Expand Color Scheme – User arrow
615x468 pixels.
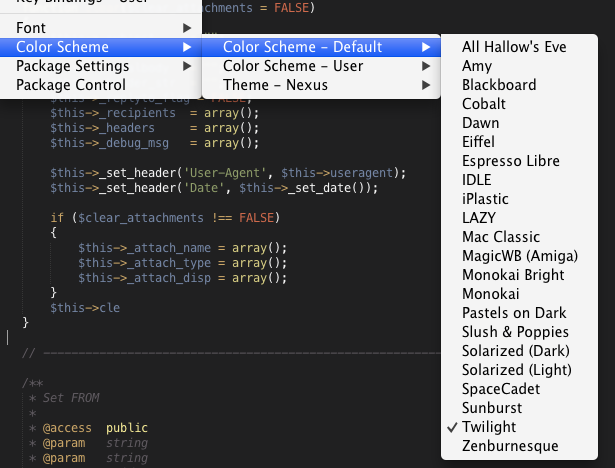tap(426, 66)
